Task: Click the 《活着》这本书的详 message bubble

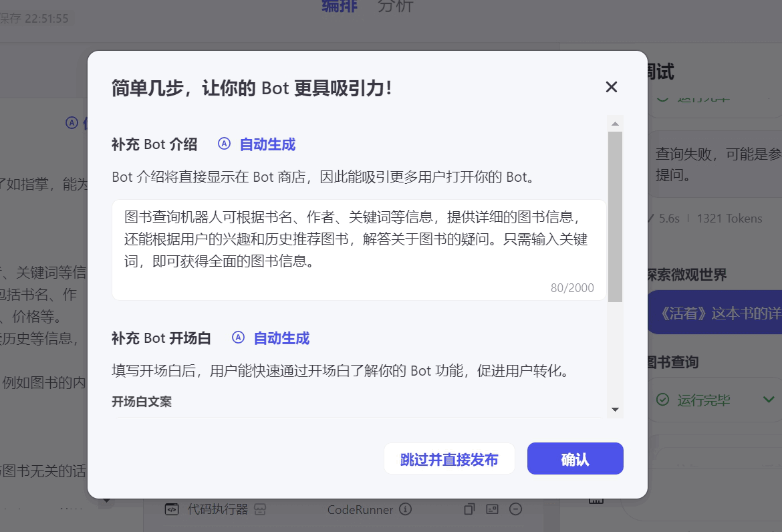Action: coord(714,312)
